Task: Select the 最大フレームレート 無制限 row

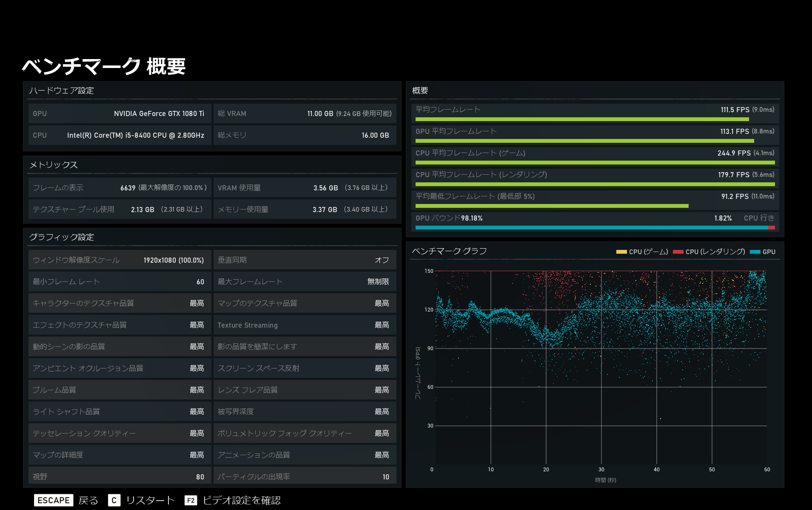Action: pos(305,281)
